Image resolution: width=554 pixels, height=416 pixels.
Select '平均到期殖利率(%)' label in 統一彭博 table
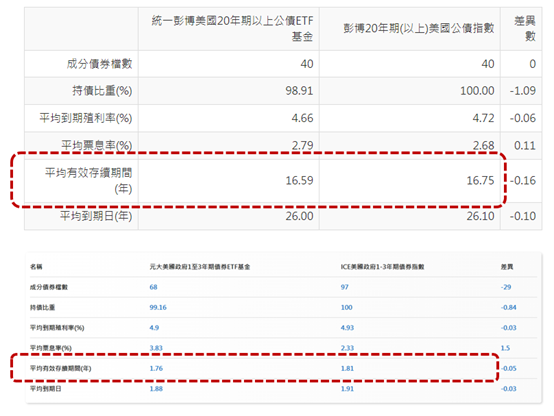[x=86, y=118]
